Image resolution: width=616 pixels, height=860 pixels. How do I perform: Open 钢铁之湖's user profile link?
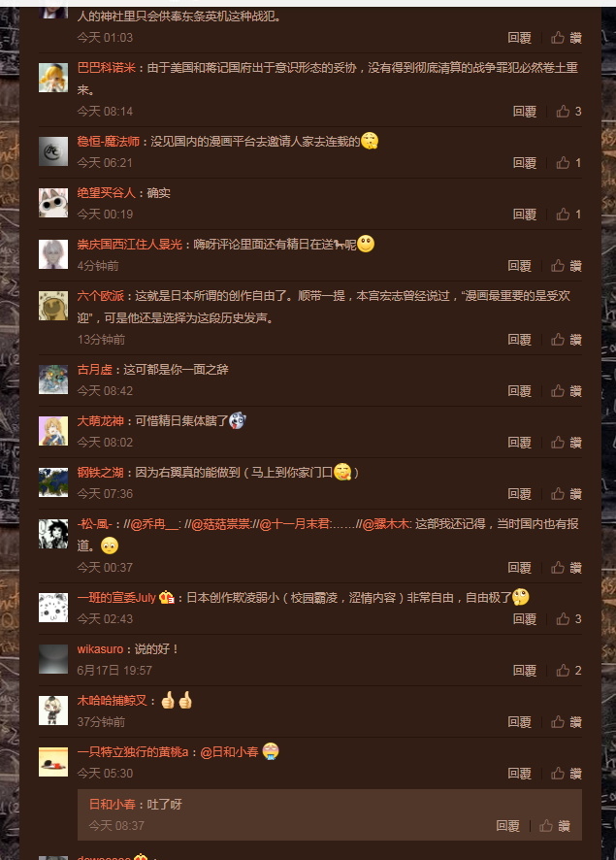click(x=100, y=473)
